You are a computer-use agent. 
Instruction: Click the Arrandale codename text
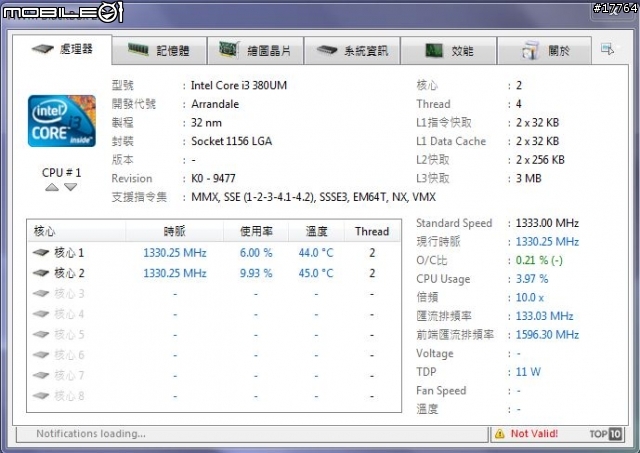(215, 104)
